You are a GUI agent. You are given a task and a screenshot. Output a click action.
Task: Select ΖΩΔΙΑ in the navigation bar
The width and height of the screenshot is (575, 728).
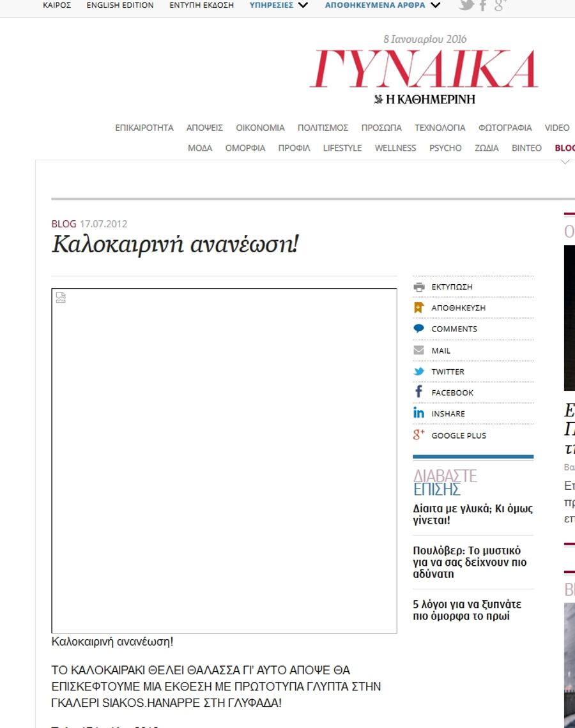pos(486,148)
